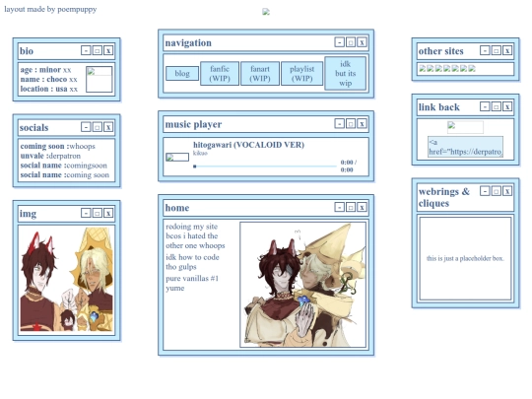Minimize the bio window
The height and width of the screenshot is (399, 532).
(x=86, y=50)
